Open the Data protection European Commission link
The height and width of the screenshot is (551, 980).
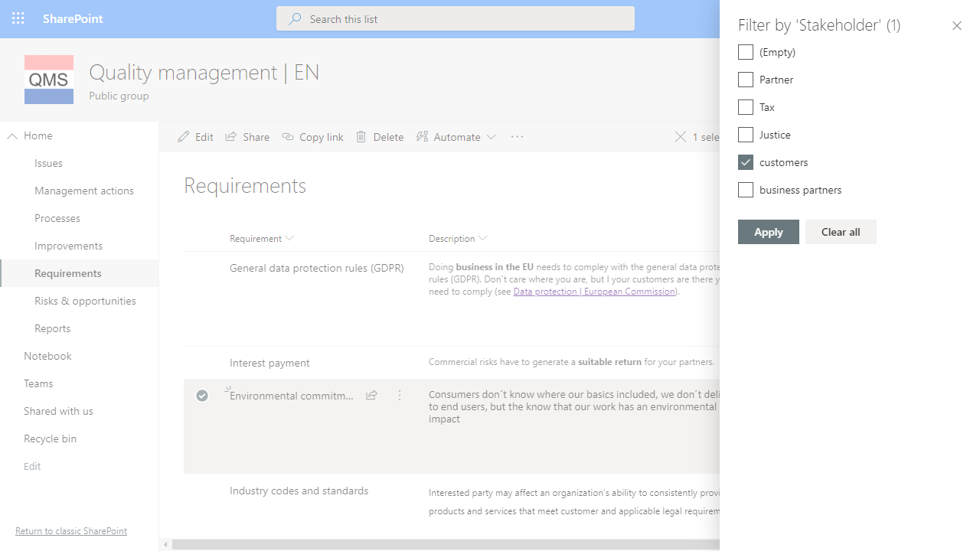point(593,291)
